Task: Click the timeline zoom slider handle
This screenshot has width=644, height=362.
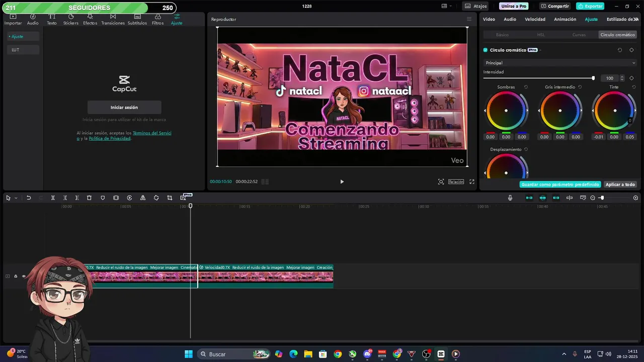Action: click(602, 198)
